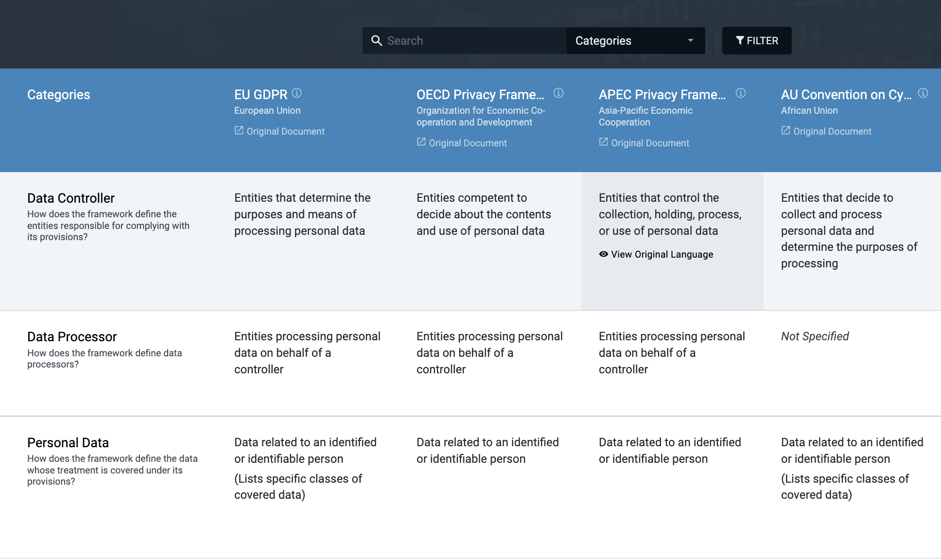
Task: Select the Data Controller category row
Action: click(x=71, y=198)
